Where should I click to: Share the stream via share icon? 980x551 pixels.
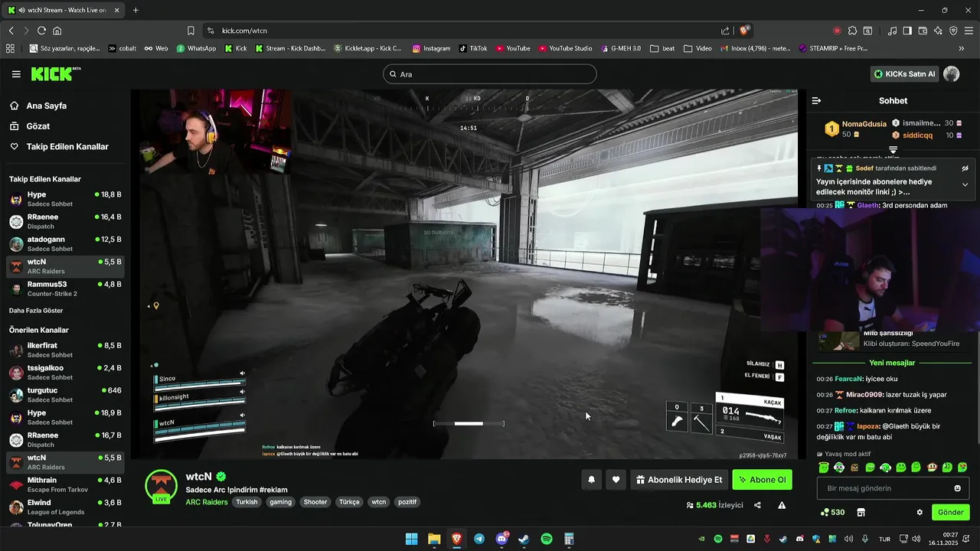coord(757,505)
